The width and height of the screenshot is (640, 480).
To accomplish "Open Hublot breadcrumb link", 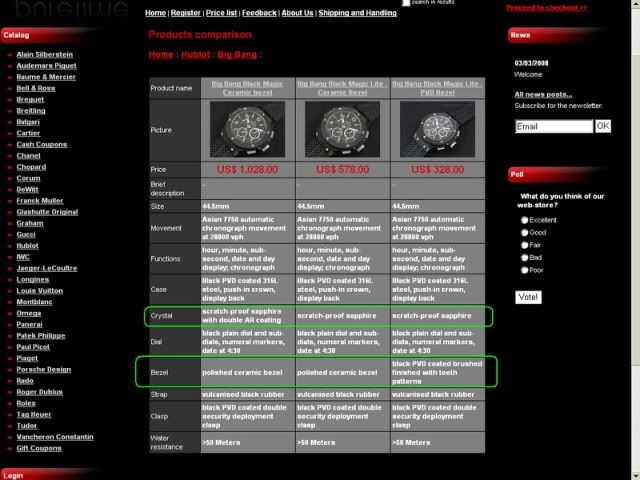I will coord(196,54).
